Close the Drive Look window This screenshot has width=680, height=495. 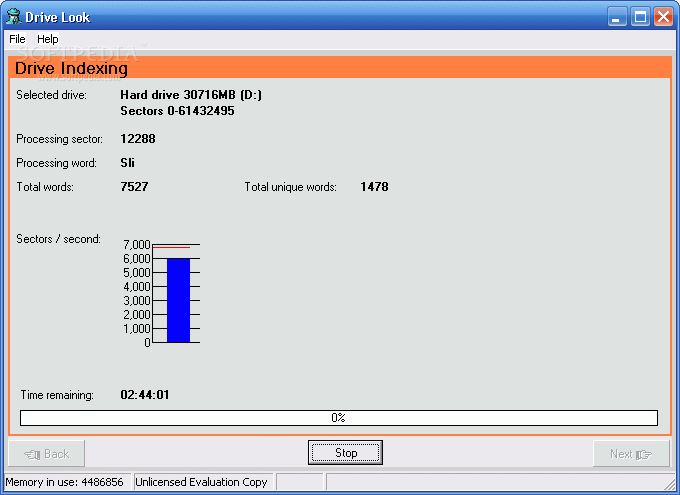[x=664, y=17]
